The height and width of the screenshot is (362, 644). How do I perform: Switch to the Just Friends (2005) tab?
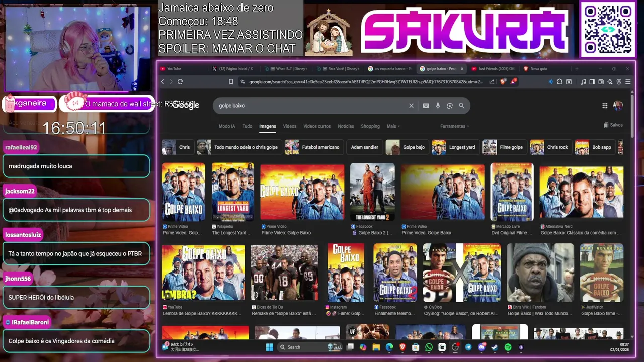[x=493, y=69]
